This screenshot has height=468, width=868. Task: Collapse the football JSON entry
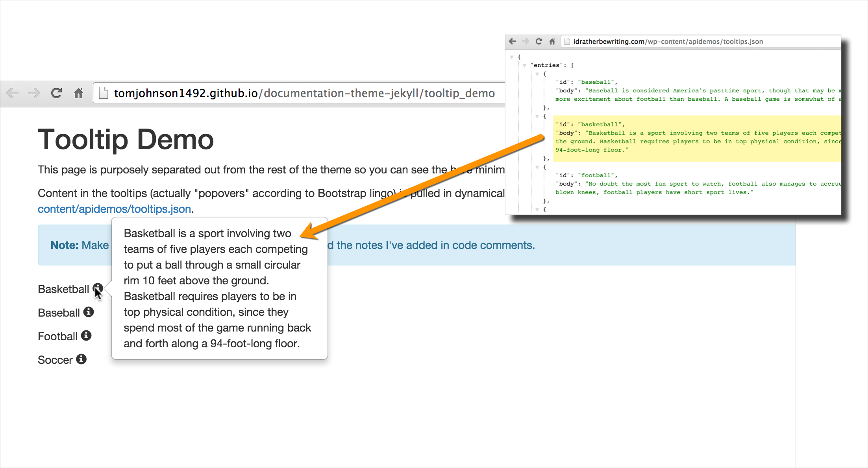pos(537,167)
